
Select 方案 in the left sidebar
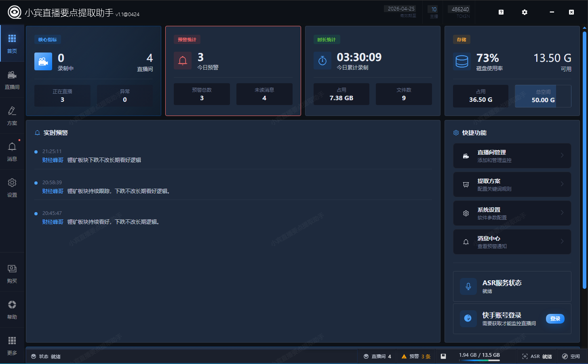[x=12, y=116]
